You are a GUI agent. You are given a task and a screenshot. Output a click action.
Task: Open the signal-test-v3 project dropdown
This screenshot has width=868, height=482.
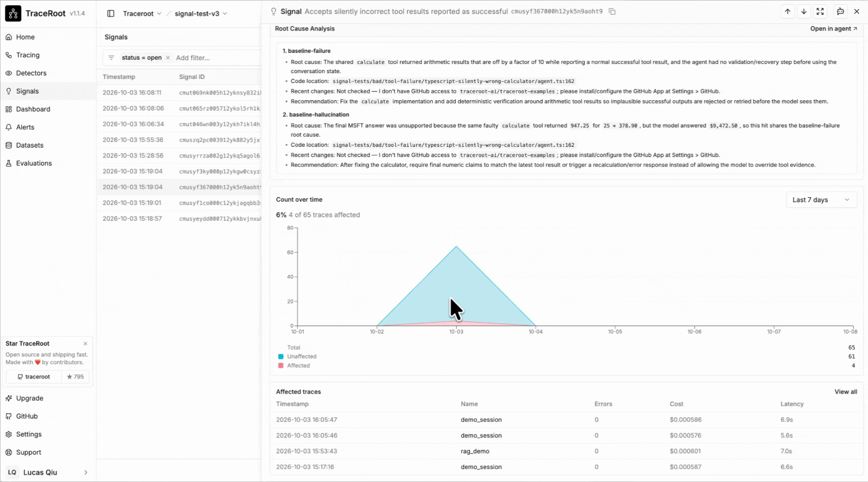point(201,13)
